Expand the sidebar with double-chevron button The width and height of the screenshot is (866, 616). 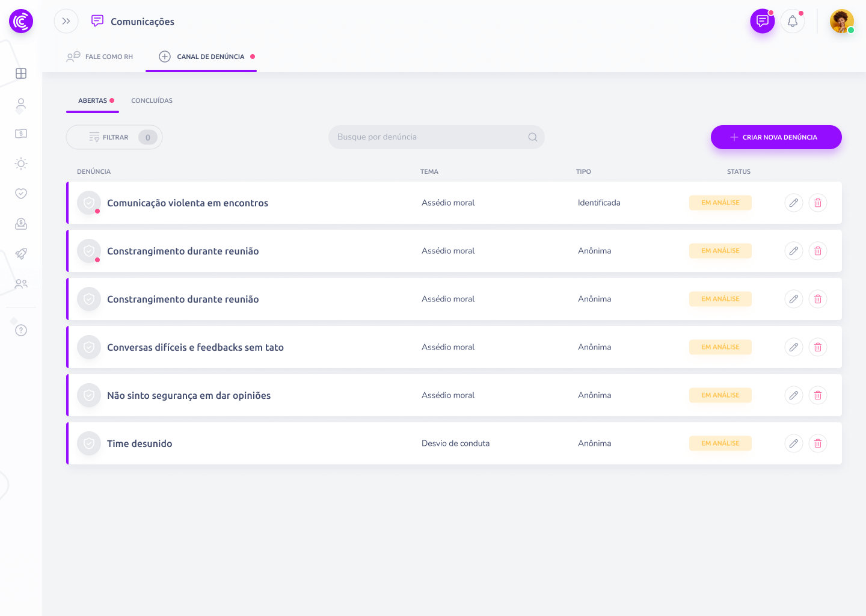click(66, 21)
